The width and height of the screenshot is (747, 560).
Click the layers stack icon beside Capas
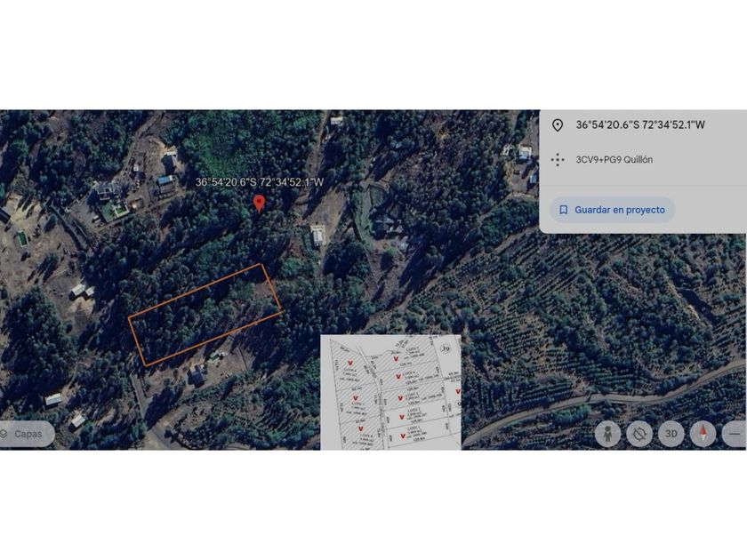coord(4,434)
